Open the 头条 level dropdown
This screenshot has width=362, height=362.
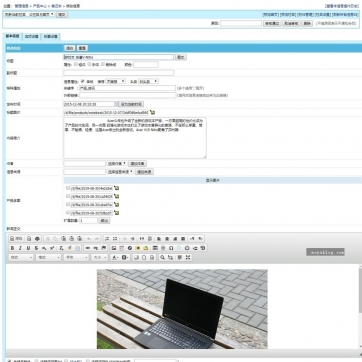click(x=148, y=81)
